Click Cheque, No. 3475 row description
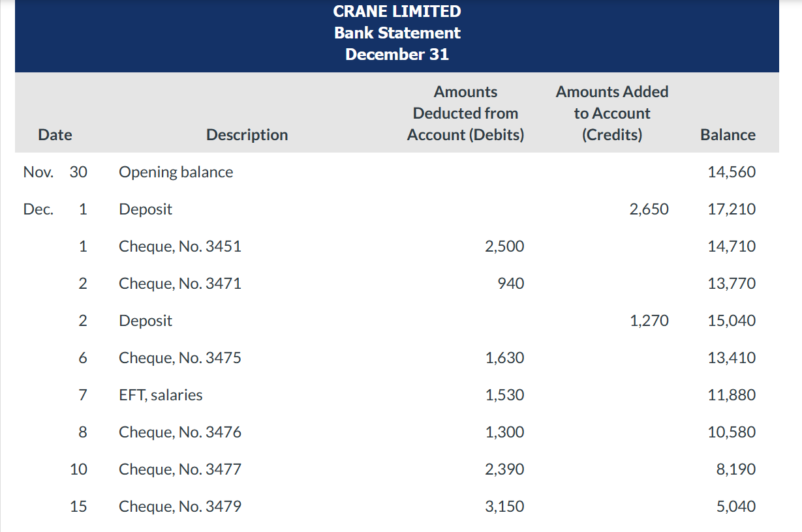Screen dimensions: 802x532 click(x=179, y=358)
